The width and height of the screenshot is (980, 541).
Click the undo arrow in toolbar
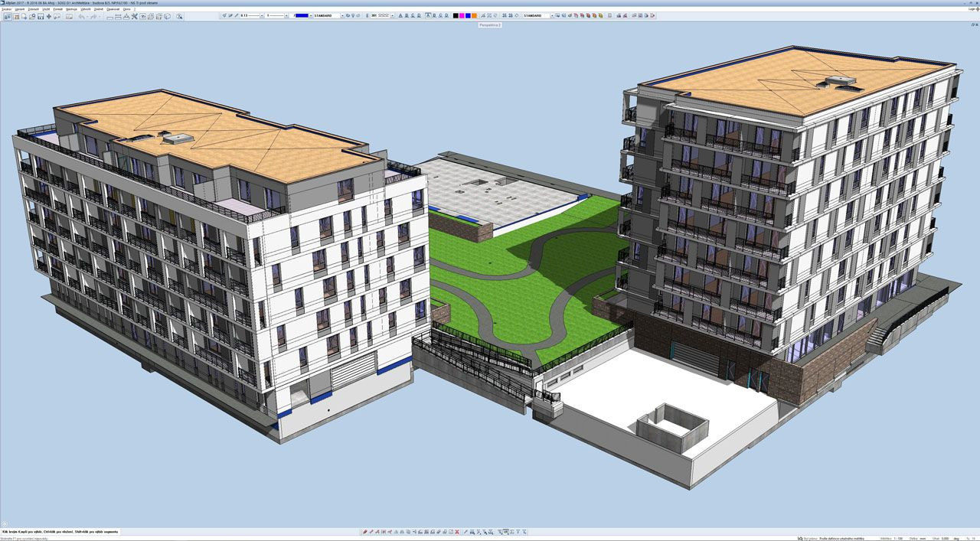[x=81, y=16]
